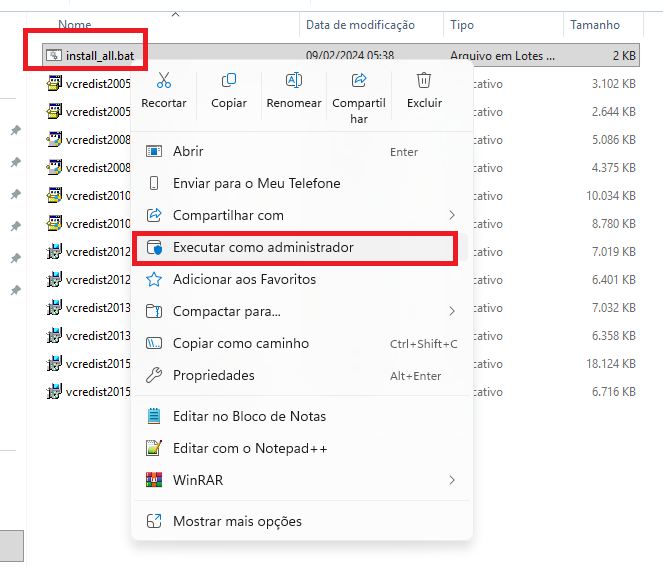Expand the WinRAR submenu arrow

452,480
